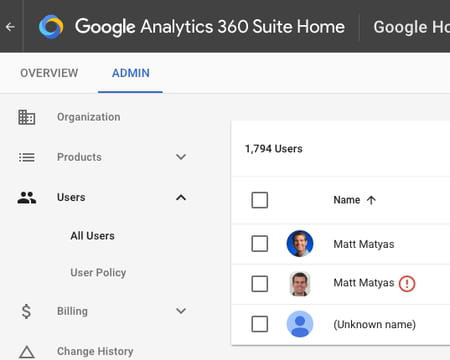Viewport: 450px width, 360px height.
Task: Click the red warning icon beside Matt Matyas
Action: [407, 284]
